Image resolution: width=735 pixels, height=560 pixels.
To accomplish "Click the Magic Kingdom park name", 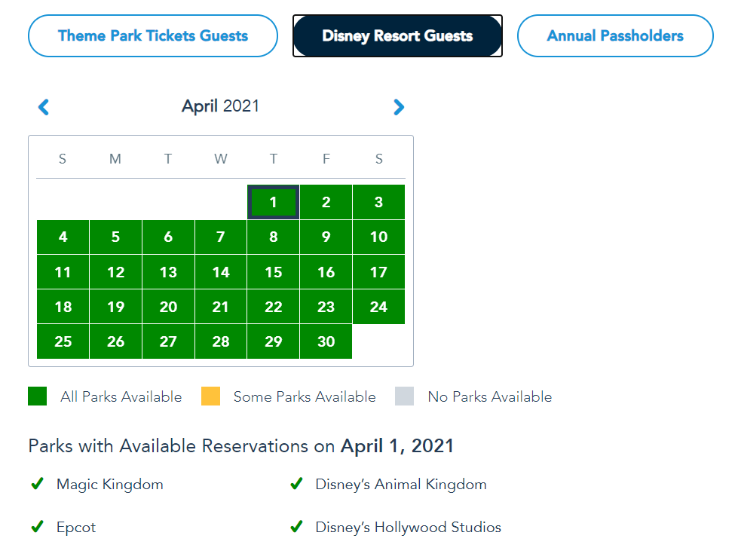I will (110, 485).
